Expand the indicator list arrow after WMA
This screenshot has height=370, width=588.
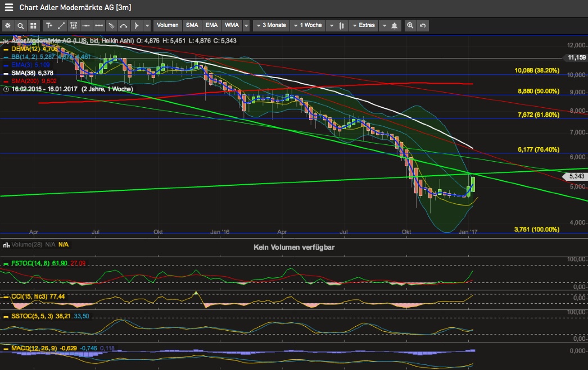point(246,25)
